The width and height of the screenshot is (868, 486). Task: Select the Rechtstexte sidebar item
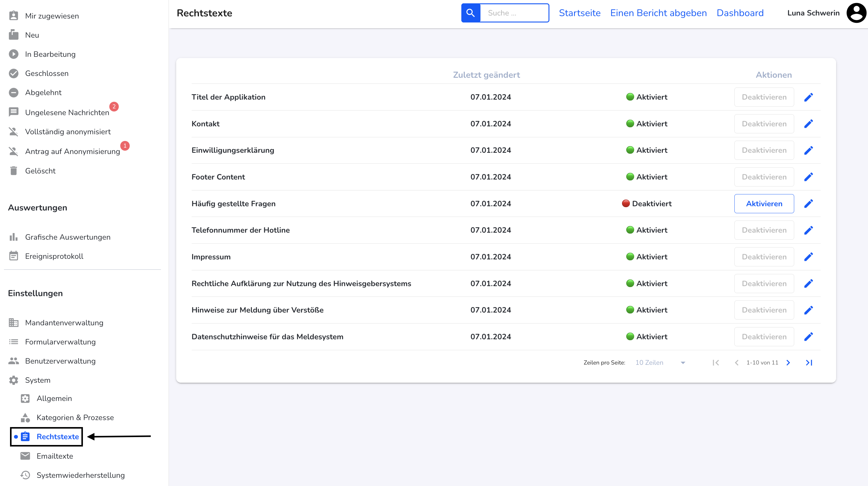click(58, 437)
